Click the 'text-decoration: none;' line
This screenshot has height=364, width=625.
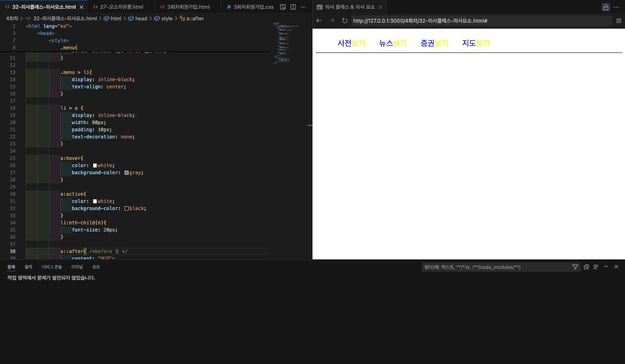[103, 137]
